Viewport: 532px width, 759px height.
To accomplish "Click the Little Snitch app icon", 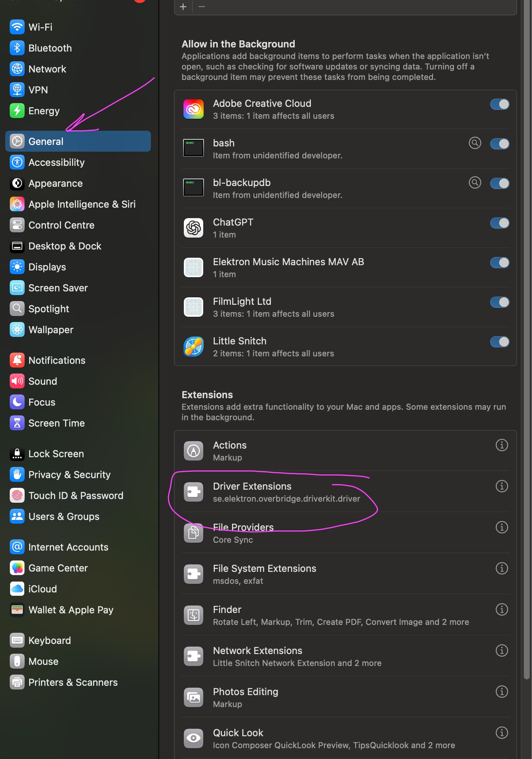I will (x=194, y=347).
